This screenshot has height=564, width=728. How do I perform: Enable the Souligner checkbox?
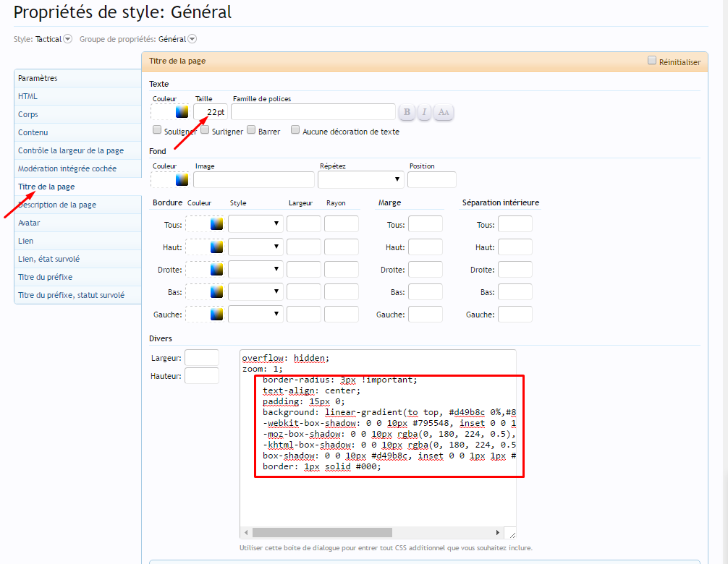[x=157, y=130]
